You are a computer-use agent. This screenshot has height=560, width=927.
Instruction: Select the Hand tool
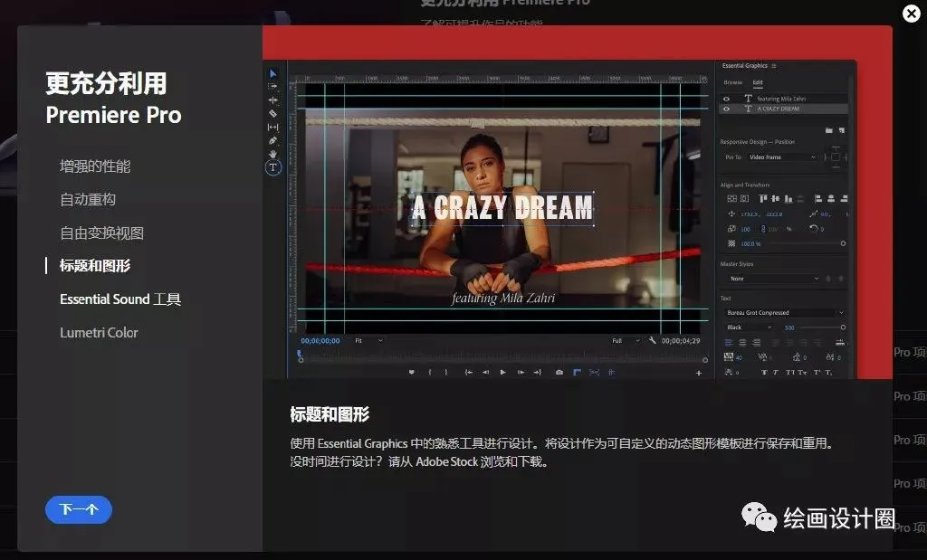pyautogui.click(x=272, y=154)
